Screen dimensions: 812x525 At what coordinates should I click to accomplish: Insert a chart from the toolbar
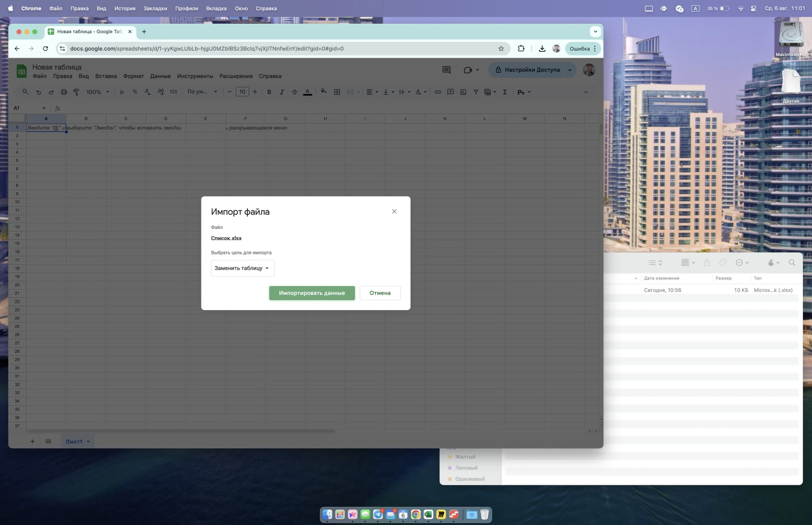click(463, 92)
